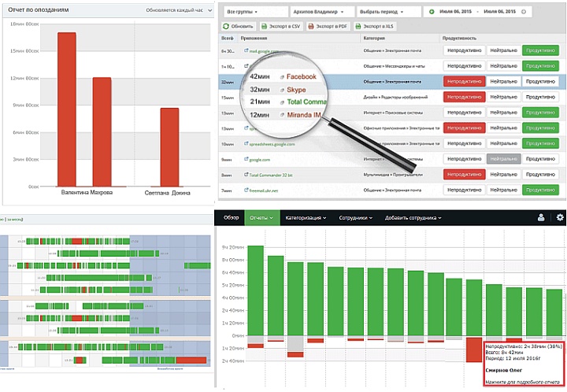Set Total Commander 32 bit row to Нейтрально
Screen dimensions: 567x392
[x=504, y=175]
